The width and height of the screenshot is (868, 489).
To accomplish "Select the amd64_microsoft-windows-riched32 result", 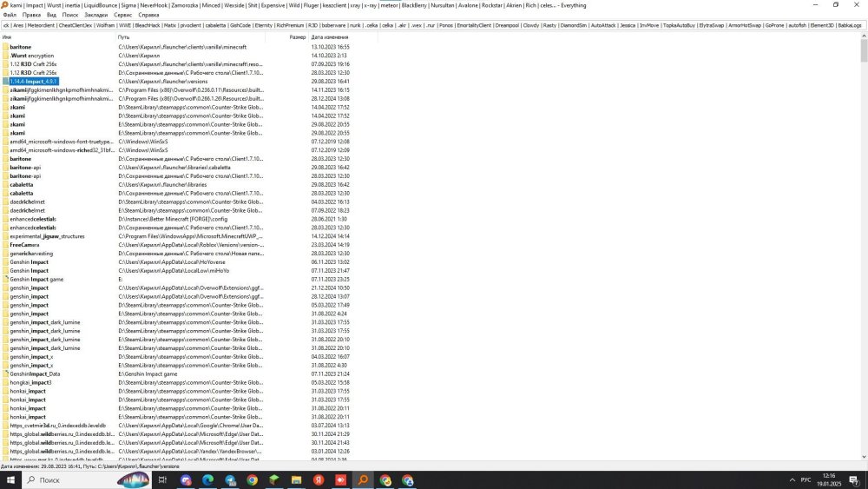I will coord(62,150).
